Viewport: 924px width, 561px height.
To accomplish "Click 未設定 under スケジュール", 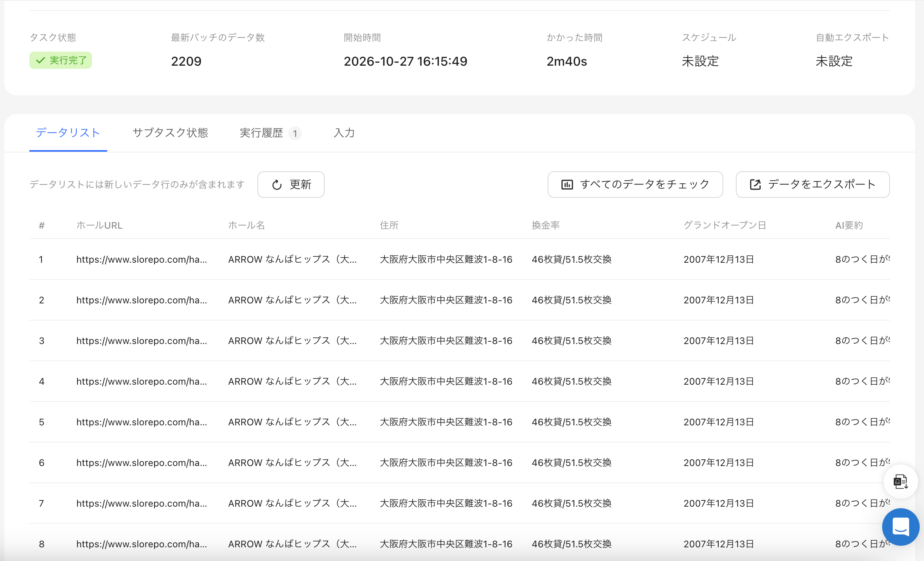I will [700, 61].
